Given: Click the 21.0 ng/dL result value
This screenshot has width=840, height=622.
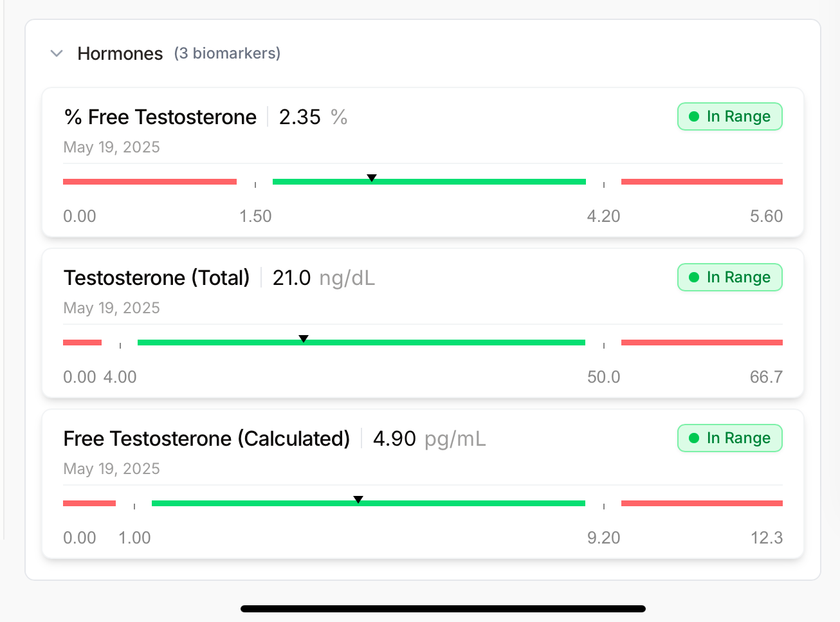Looking at the screenshot, I should tap(291, 278).
